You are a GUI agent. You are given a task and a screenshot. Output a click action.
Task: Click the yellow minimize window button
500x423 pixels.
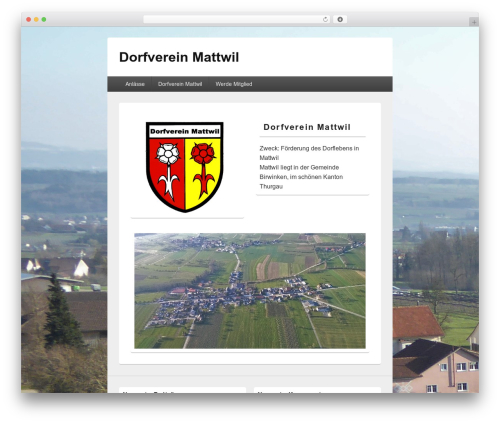point(36,20)
